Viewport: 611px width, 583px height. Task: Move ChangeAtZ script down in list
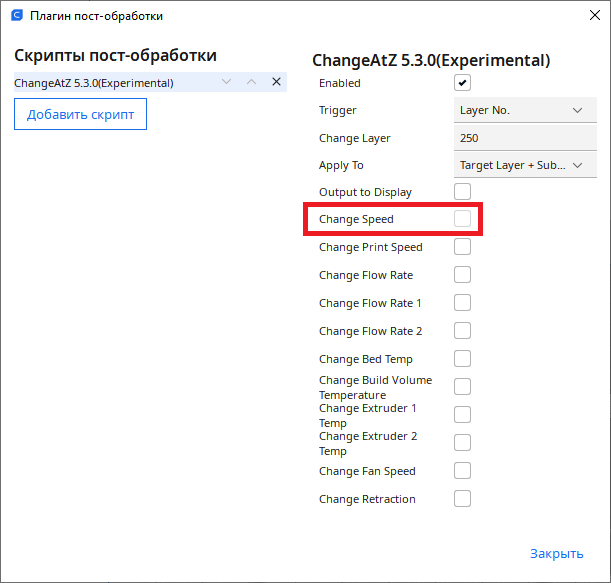(x=227, y=82)
